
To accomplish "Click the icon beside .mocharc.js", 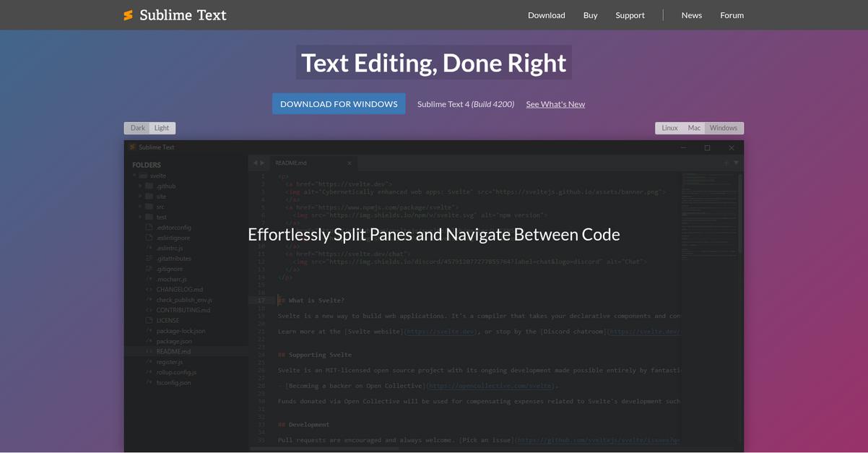I will coord(149,279).
